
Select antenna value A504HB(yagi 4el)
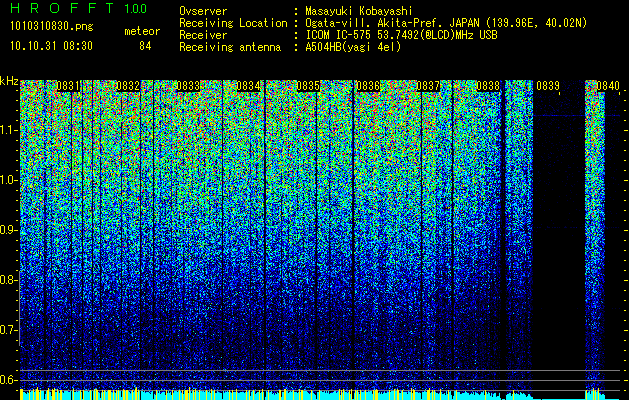pyautogui.click(x=353, y=47)
